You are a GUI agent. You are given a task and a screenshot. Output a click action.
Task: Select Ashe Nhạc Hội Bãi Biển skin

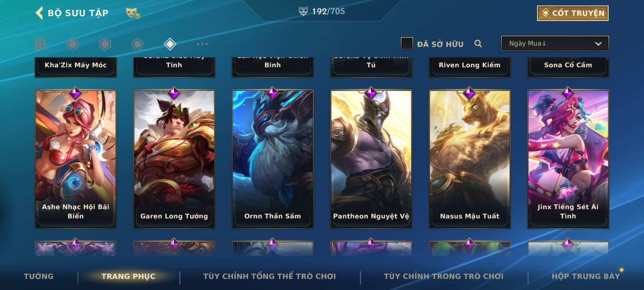(x=76, y=159)
